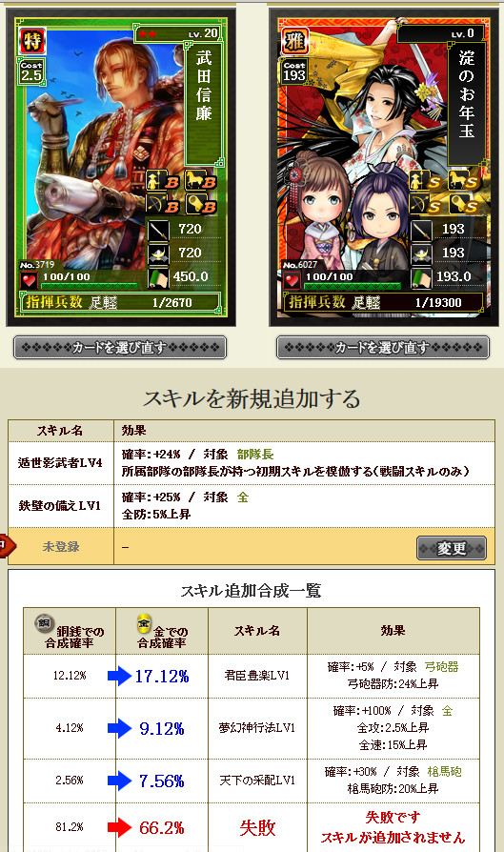Click the 武田信廉 card image

click(121, 168)
